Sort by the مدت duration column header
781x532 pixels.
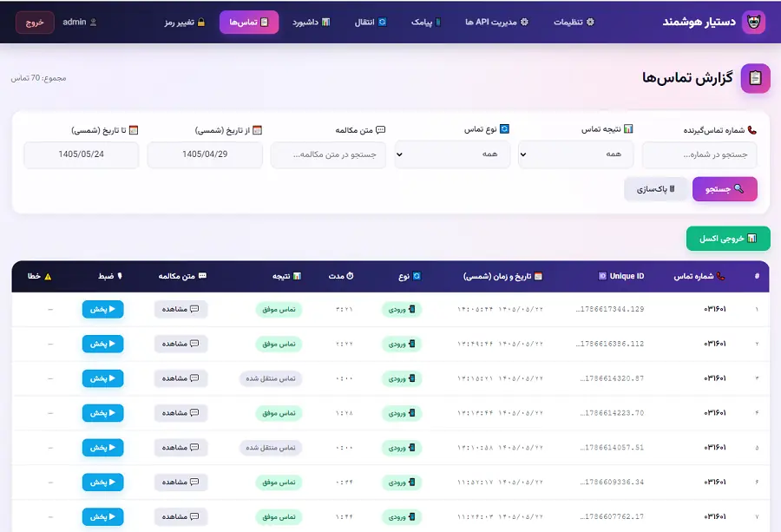click(x=341, y=276)
